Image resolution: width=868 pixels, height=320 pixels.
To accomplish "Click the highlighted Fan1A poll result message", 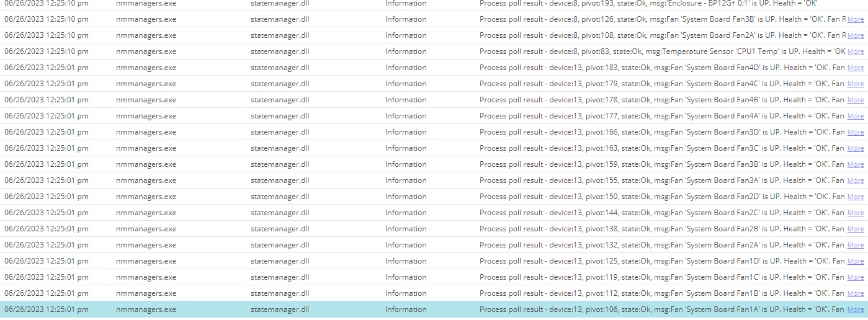I will 663,309.
